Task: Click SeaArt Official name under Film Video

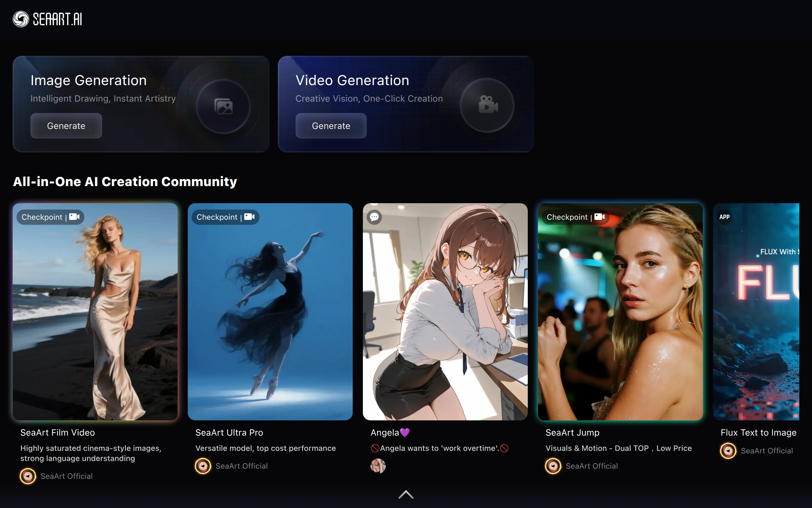Action: (66, 476)
